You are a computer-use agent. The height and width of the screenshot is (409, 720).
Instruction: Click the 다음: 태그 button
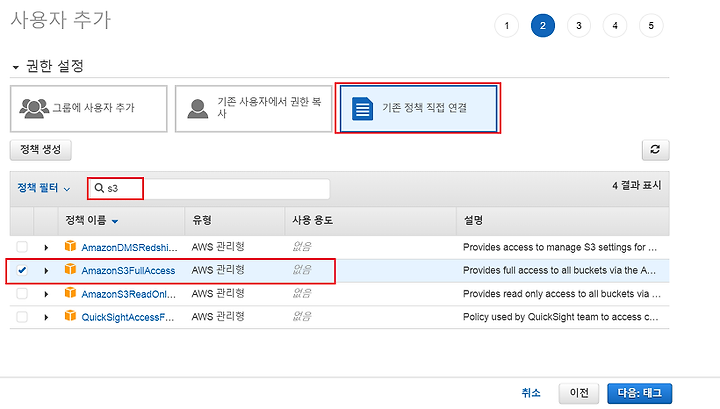639,393
